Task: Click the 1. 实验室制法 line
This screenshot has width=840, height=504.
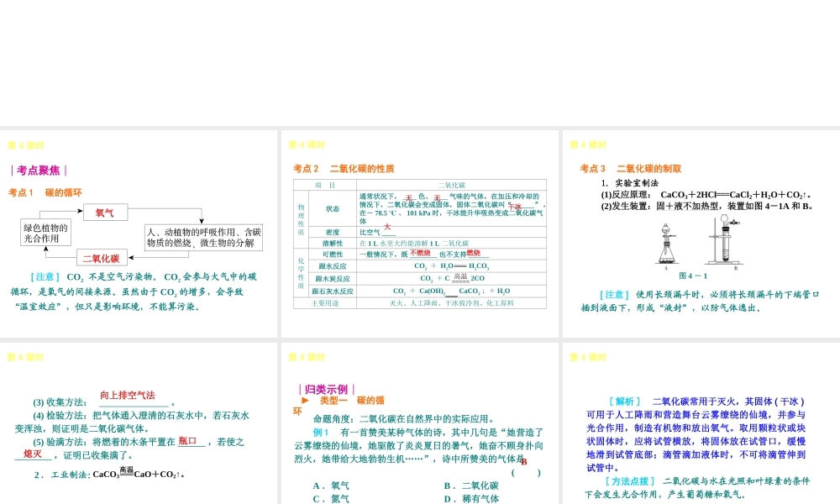Action: coord(629,182)
